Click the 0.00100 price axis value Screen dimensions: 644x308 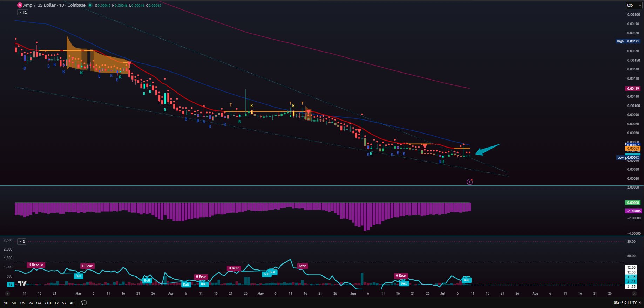click(x=633, y=106)
